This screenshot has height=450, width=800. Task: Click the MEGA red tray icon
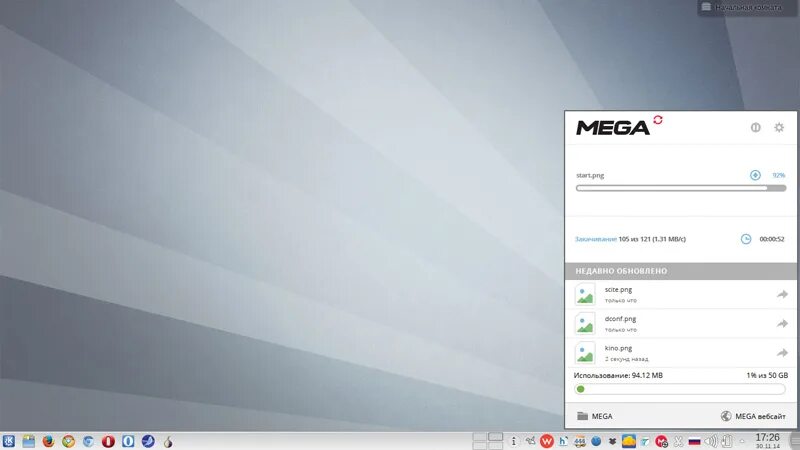pos(662,441)
